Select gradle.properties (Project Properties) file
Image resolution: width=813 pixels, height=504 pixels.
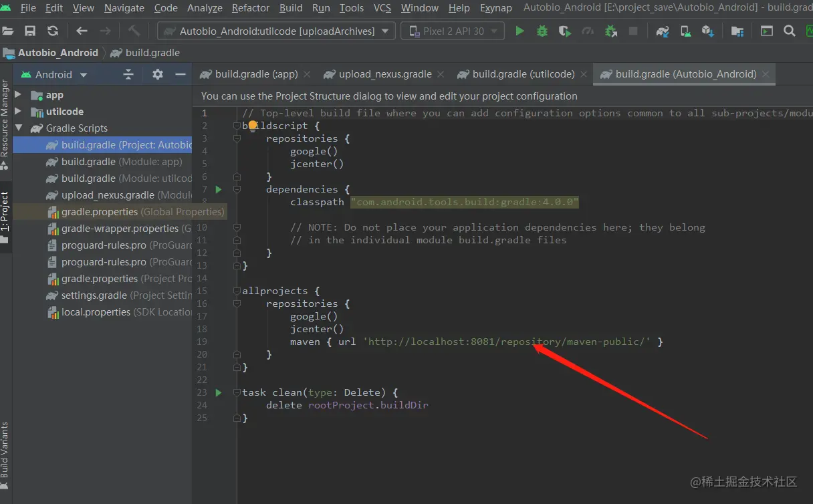(118, 279)
